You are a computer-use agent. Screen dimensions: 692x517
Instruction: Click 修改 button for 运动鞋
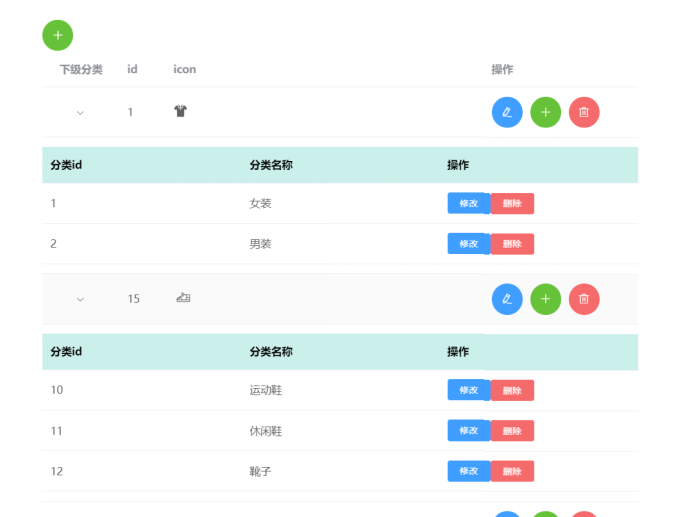click(468, 390)
